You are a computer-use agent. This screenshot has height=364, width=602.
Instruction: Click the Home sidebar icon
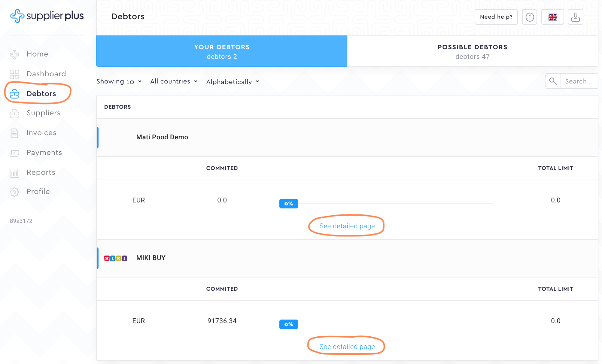click(x=14, y=54)
